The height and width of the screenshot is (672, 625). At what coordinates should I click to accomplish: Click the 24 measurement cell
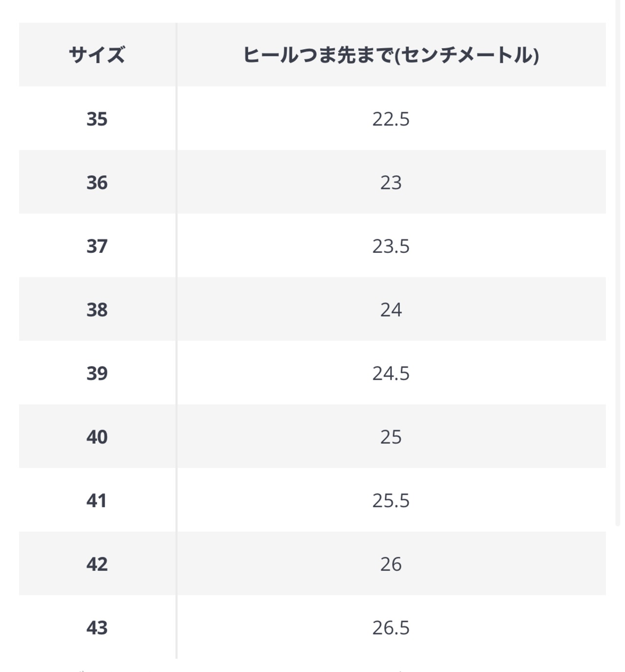[391, 309]
